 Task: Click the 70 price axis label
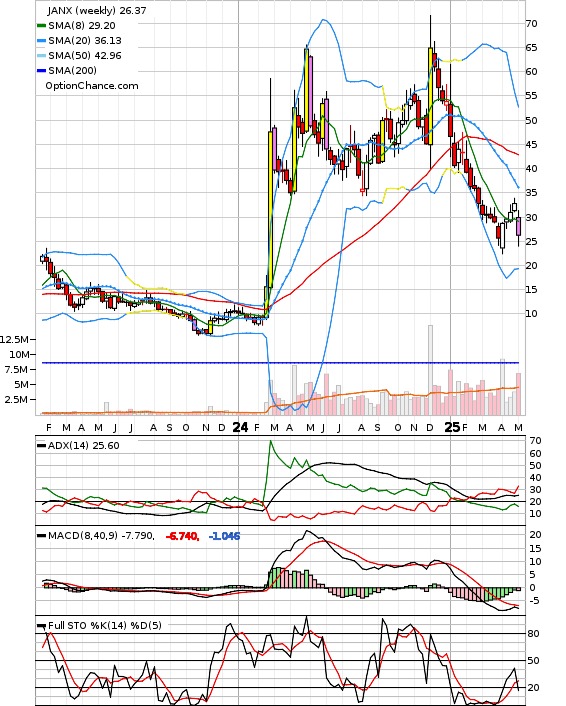(x=531, y=23)
